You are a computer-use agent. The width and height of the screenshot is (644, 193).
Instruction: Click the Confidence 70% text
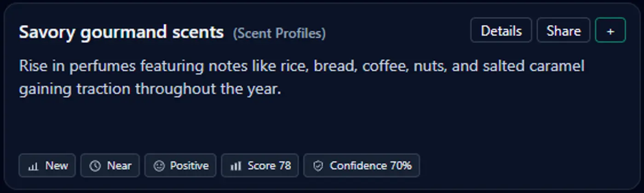click(x=370, y=166)
